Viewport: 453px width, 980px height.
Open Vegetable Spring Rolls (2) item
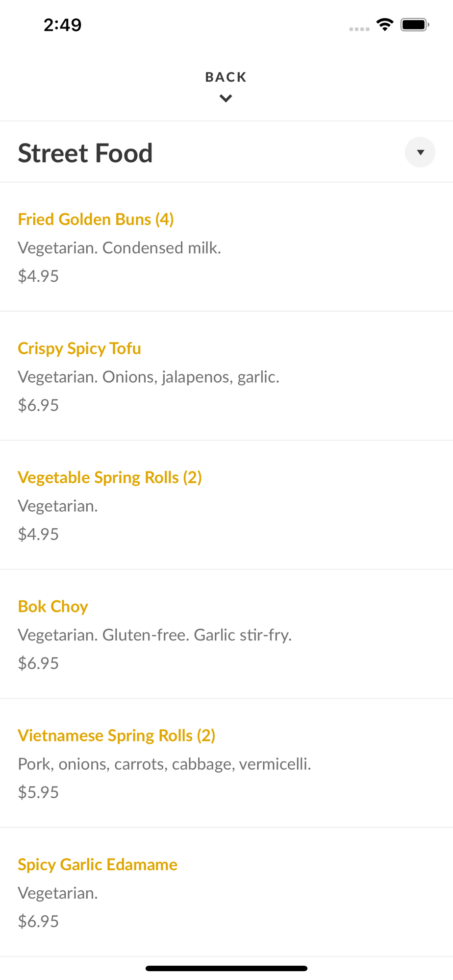(110, 477)
